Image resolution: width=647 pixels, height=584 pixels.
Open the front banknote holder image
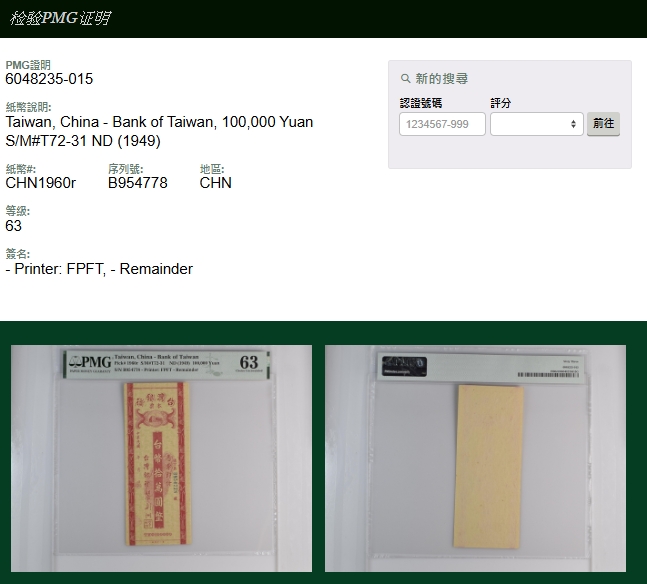pos(161,458)
